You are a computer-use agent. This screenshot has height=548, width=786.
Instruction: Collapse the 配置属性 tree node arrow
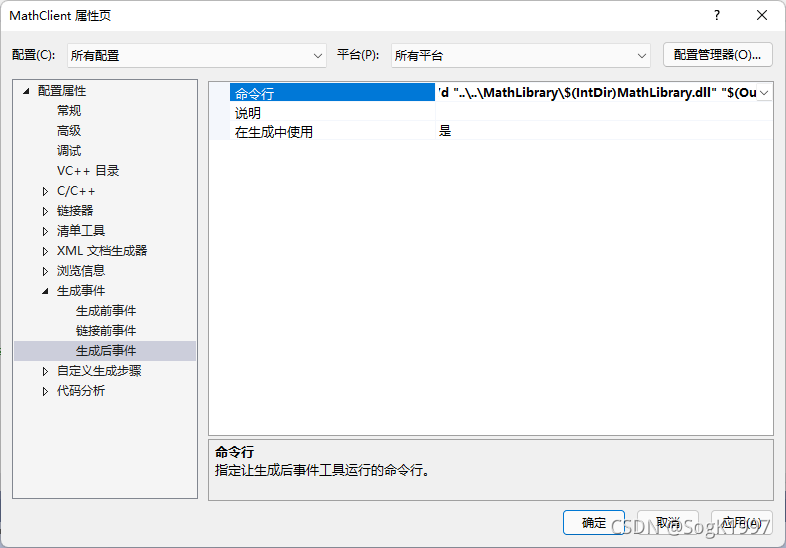coord(27,91)
